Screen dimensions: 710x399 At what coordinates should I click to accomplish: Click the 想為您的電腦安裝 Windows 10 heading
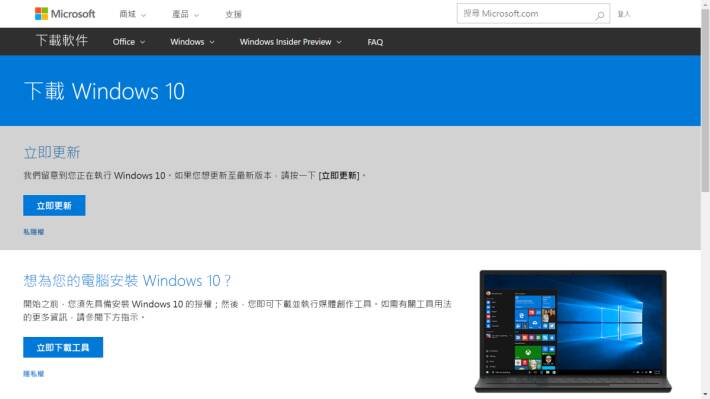(127, 281)
